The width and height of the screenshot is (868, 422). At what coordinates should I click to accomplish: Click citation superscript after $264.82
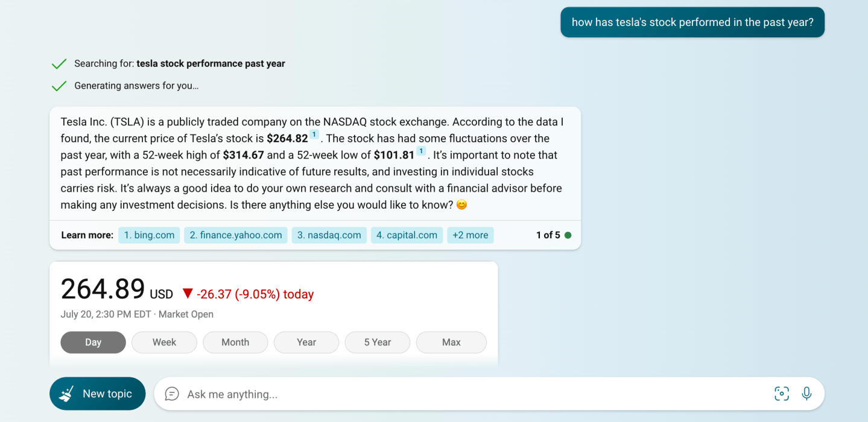click(314, 134)
